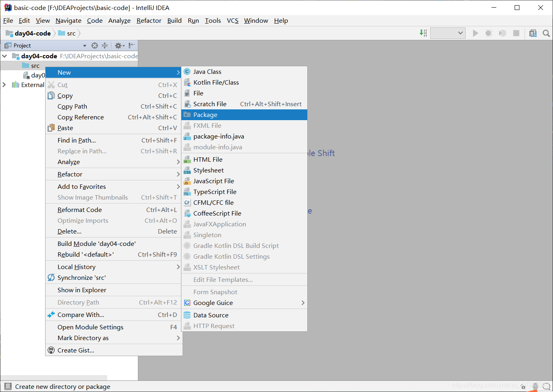
Task: Choose Rebuild '<default>' entry
Action: (113, 255)
